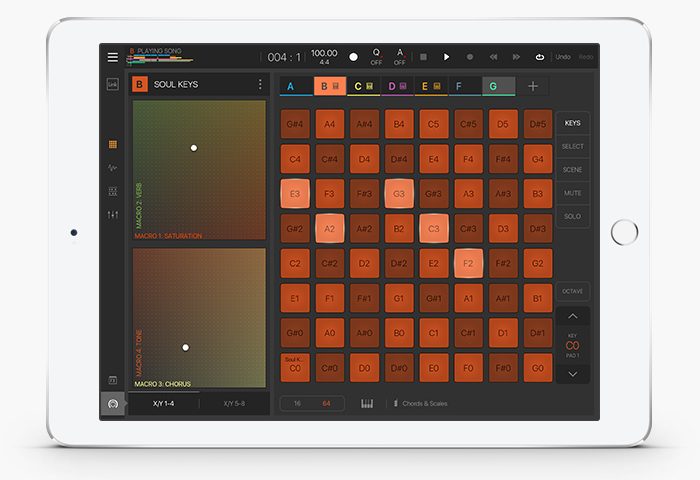Click the rewind transport icon
Image resolution: width=700 pixels, height=480 pixels.
(493, 57)
